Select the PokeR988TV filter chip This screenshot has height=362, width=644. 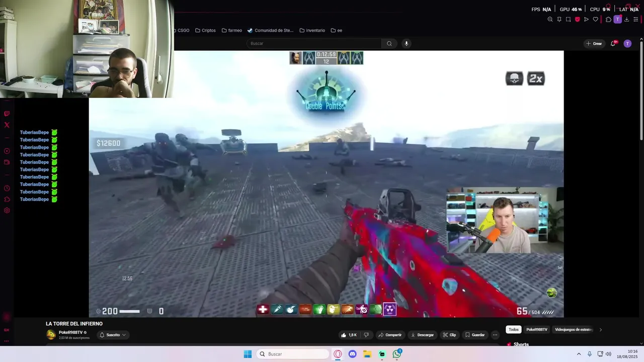tap(537, 330)
